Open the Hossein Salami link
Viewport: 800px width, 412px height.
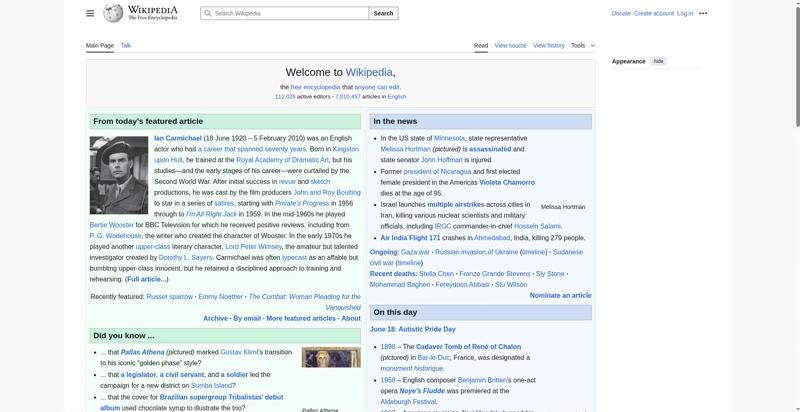[x=537, y=226]
